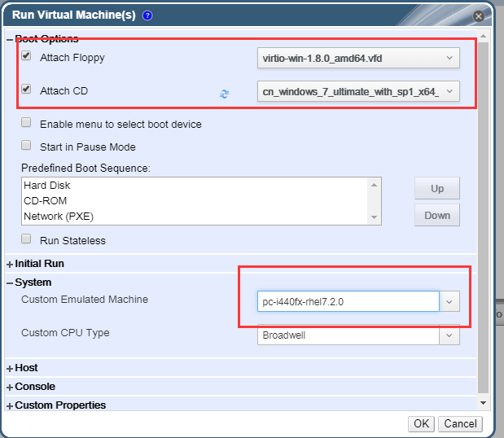This screenshot has width=504, height=438.
Task: Close the Run Virtual Machine dialog
Action: (x=479, y=16)
